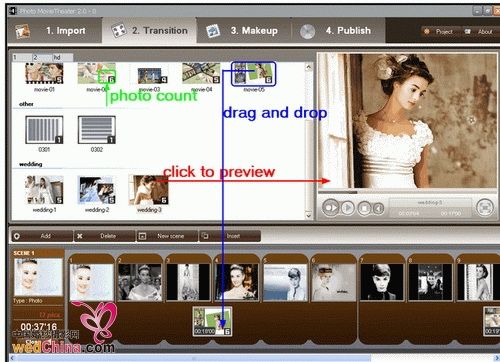Viewport: 500px width, 362px height.
Task: Choose the 0301 vertical bars template
Action: (44, 130)
